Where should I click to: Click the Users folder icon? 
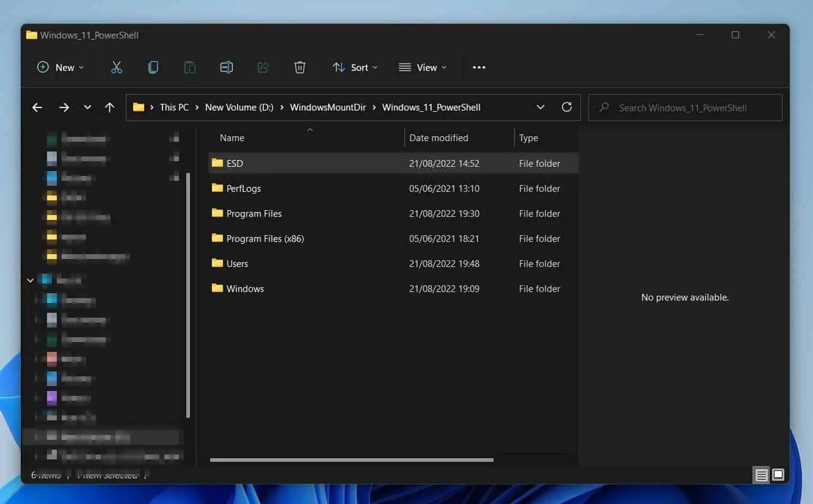click(x=217, y=263)
